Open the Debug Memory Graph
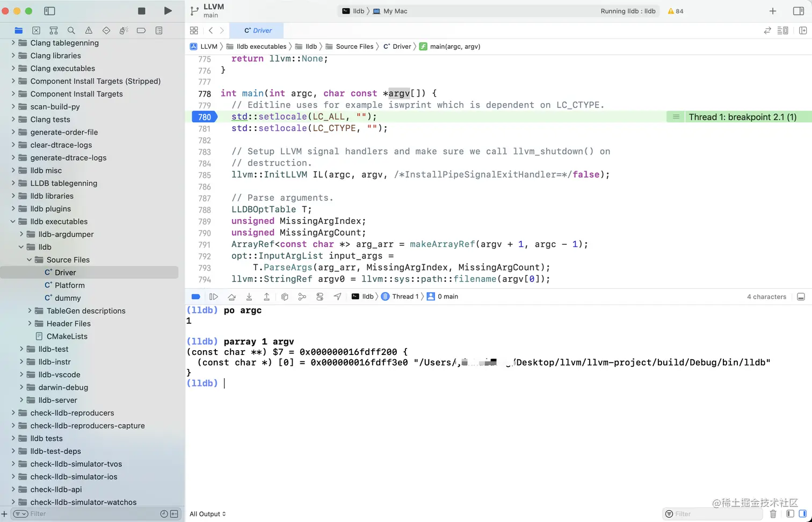The height and width of the screenshot is (522, 812). tap(302, 296)
